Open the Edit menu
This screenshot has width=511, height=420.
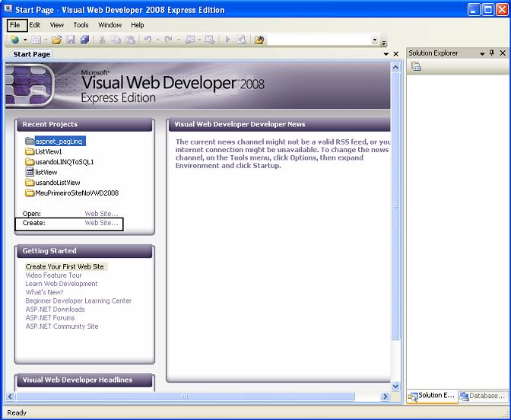click(34, 25)
